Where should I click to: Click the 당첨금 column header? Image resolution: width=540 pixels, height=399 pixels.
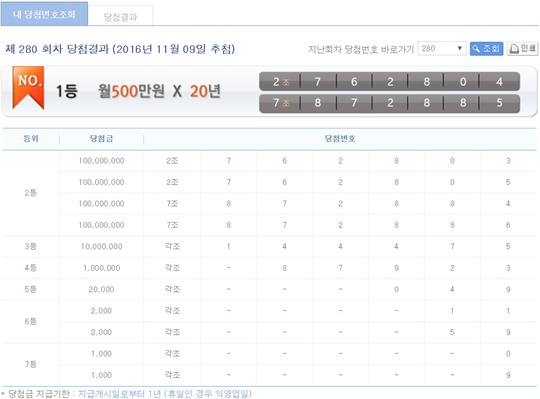coord(101,139)
